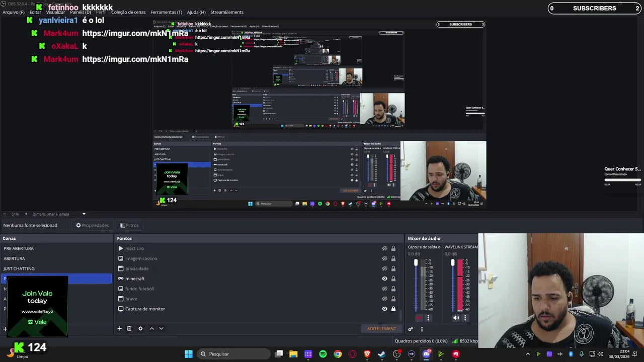Click the lock icon on imagem cassino row
644x362 pixels.
tap(393, 258)
